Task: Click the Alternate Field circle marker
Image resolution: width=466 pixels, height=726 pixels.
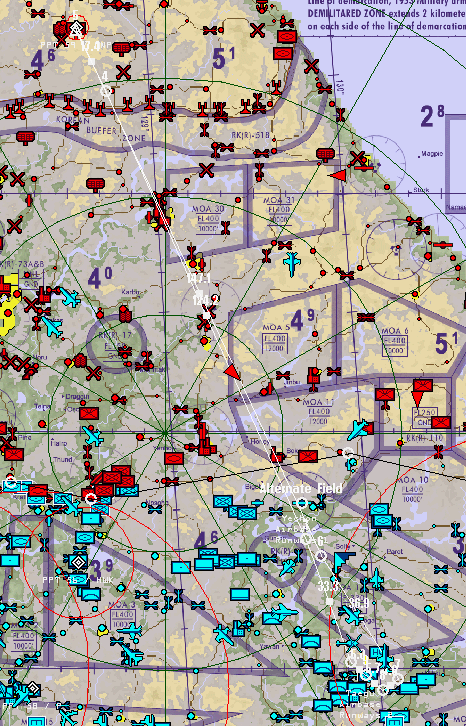Action: tap(302, 503)
